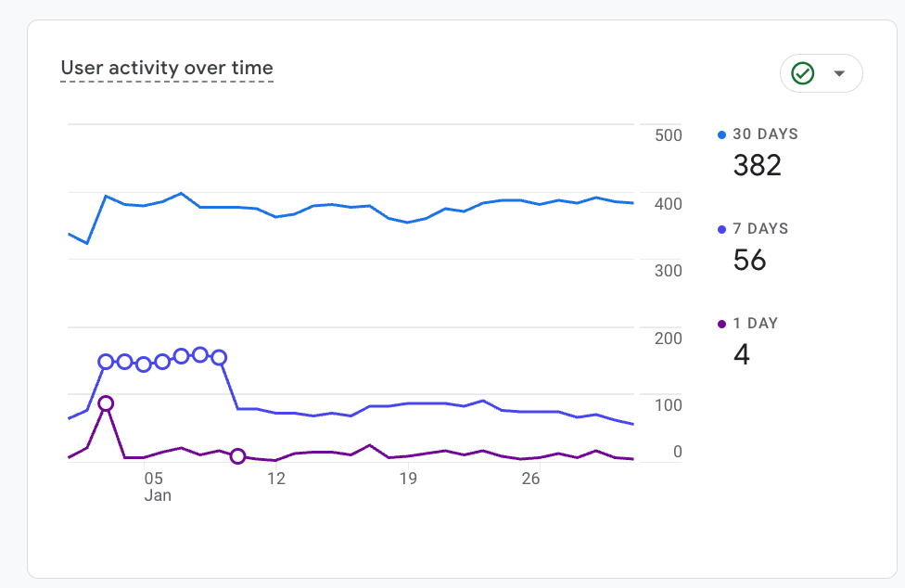
Task: Click the green checkmark status icon
Action: tap(803, 73)
